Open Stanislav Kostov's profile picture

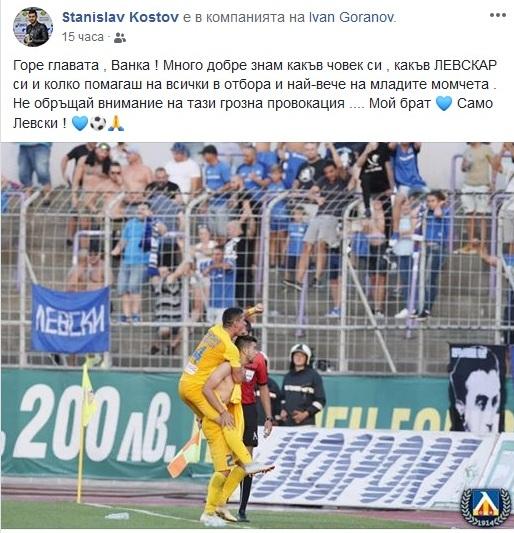coord(33,27)
